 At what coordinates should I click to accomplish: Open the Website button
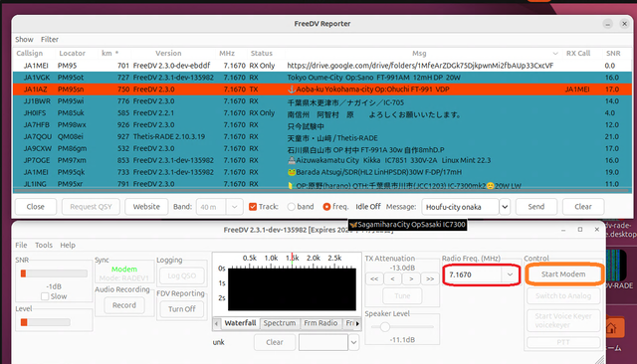coord(146,207)
